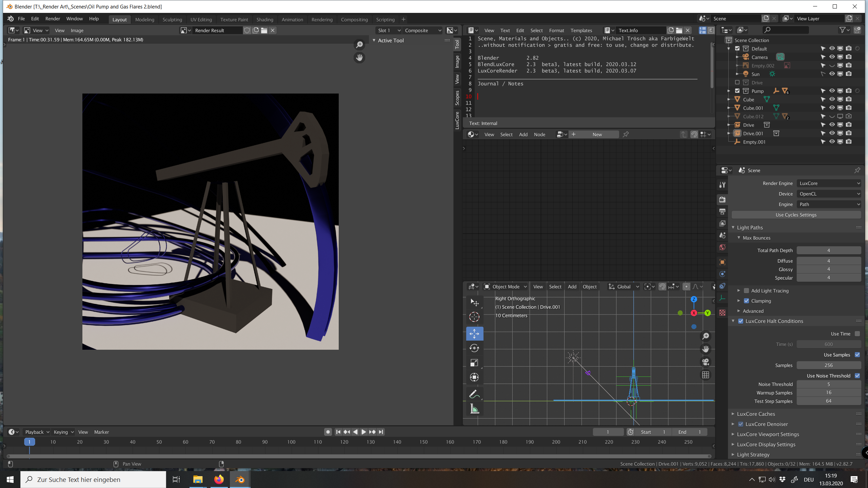The height and width of the screenshot is (488, 868).
Task: Open the World properties tab
Action: click(722, 247)
